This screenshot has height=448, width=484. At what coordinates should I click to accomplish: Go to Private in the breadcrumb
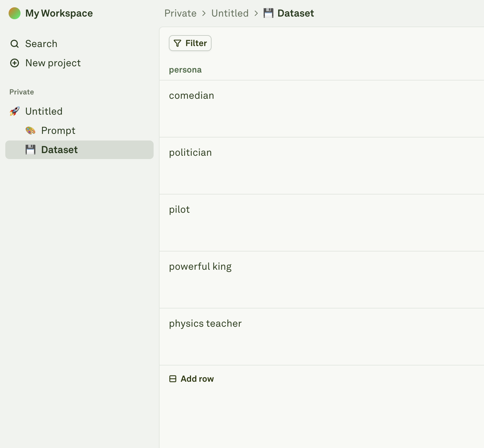point(180,13)
